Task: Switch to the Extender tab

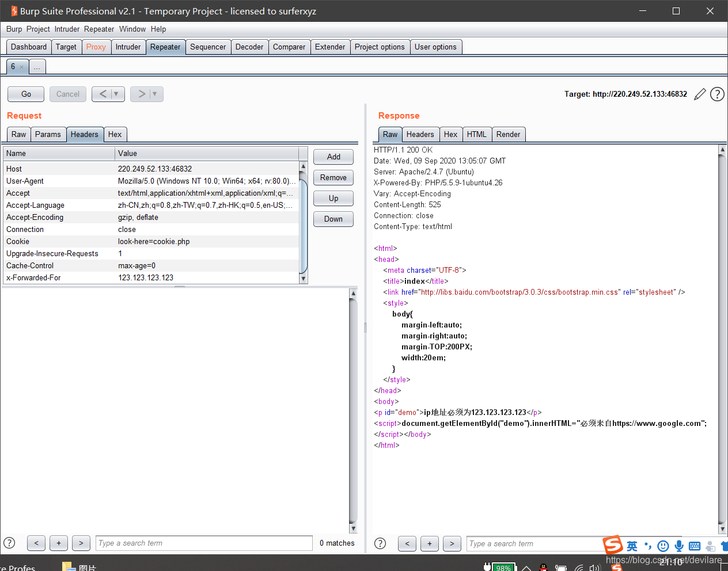Action: point(330,47)
